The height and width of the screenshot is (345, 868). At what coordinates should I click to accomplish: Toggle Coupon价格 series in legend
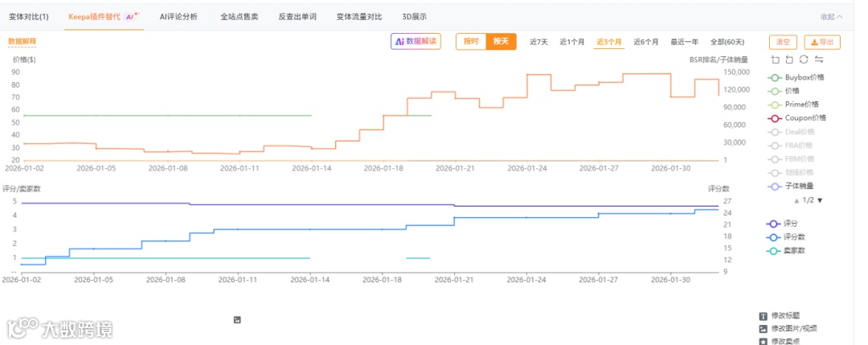pyautogui.click(x=796, y=118)
